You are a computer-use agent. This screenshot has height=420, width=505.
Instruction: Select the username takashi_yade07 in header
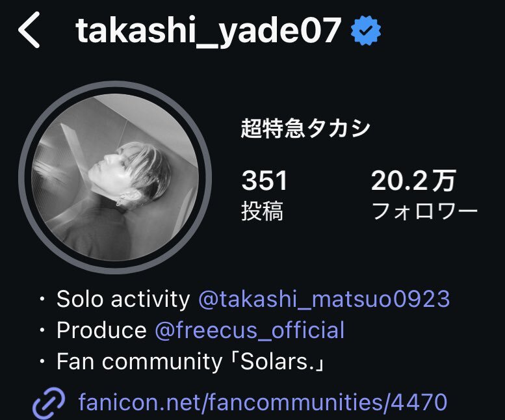[x=209, y=31]
